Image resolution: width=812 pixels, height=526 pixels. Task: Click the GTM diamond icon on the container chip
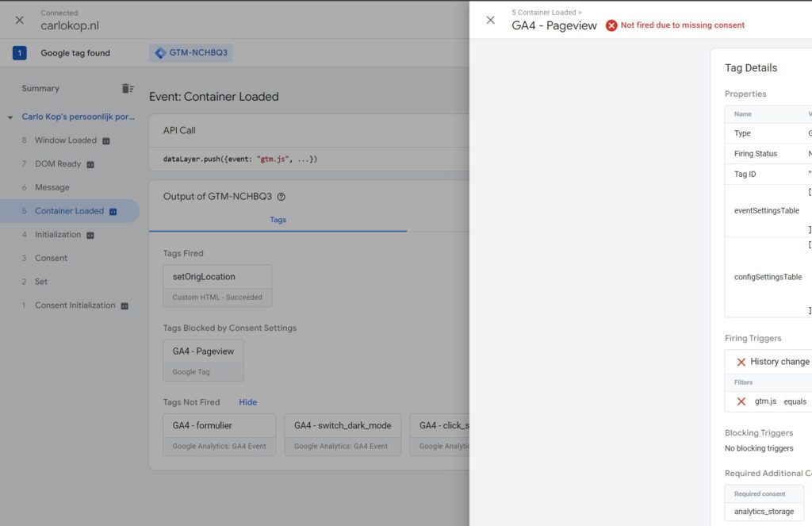(160, 53)
